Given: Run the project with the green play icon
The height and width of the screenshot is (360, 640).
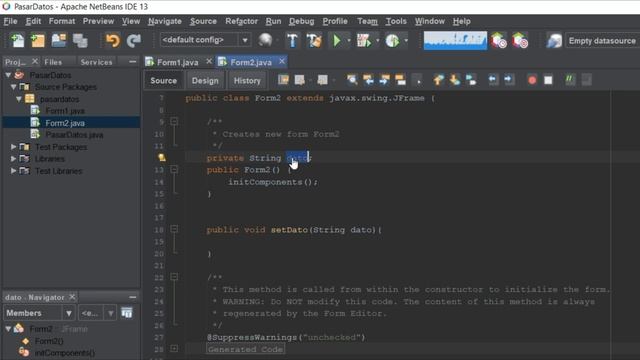Looking at the screenshot, I should pyautogui.click(x=337, y=40).
